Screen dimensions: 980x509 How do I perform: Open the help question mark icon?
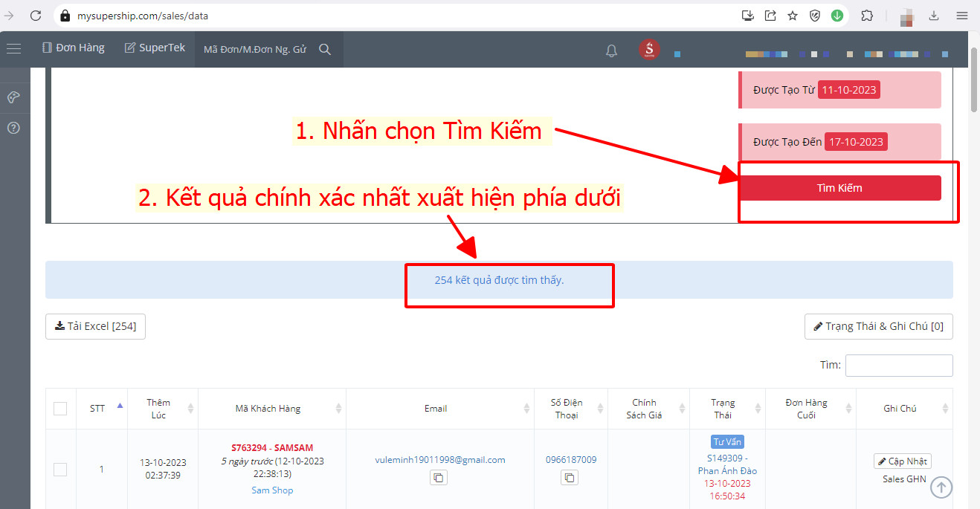tap(13, 128)
